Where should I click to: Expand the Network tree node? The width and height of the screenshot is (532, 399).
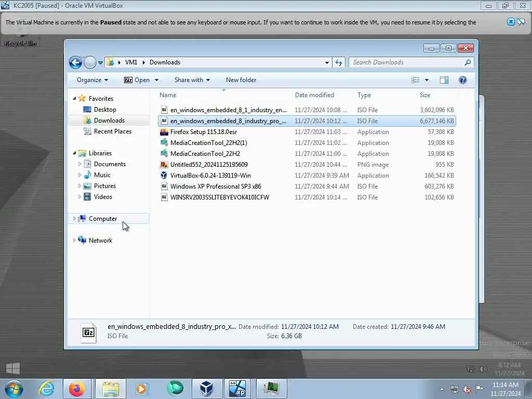(74, 240)
